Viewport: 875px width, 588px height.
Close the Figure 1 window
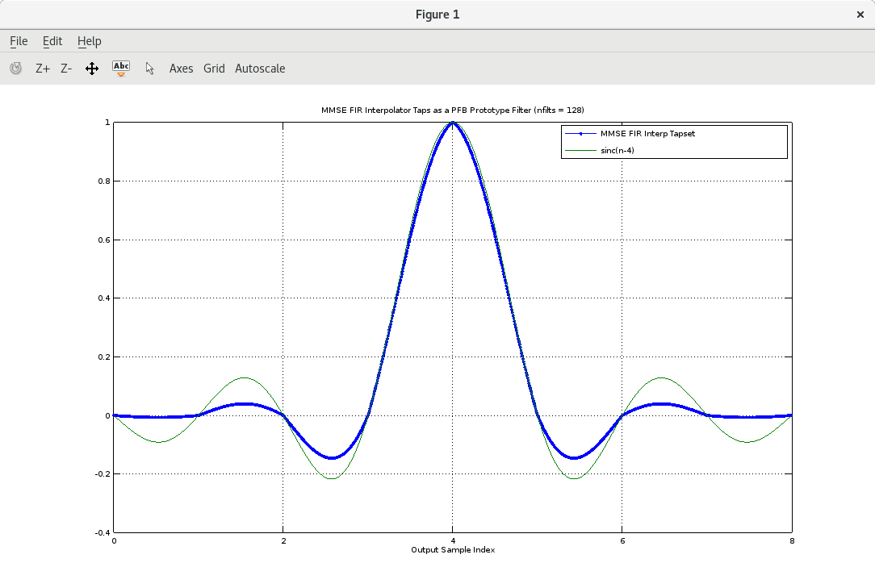click(860, 15)
